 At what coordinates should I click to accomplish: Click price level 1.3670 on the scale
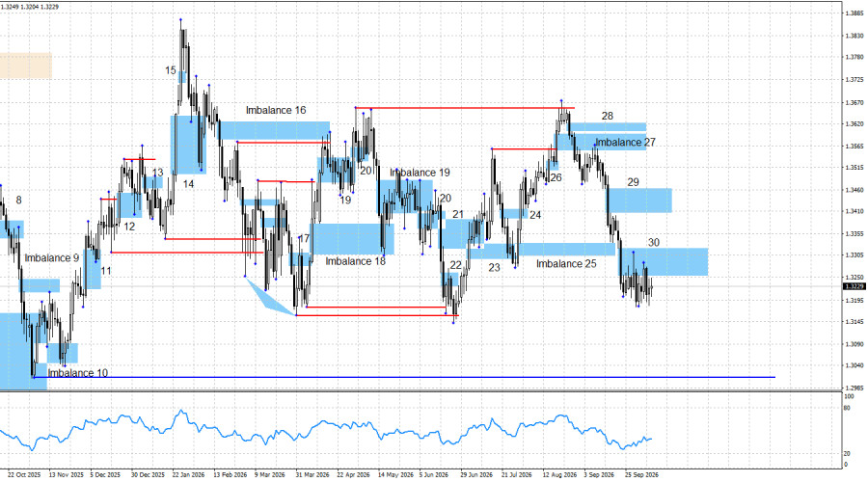tap(854, 103)
